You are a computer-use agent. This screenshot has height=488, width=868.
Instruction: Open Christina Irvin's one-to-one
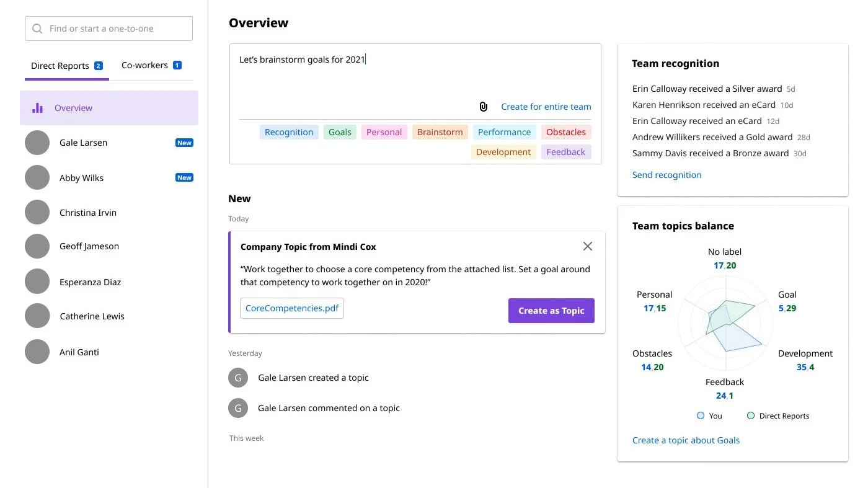[x=109, y=212]
